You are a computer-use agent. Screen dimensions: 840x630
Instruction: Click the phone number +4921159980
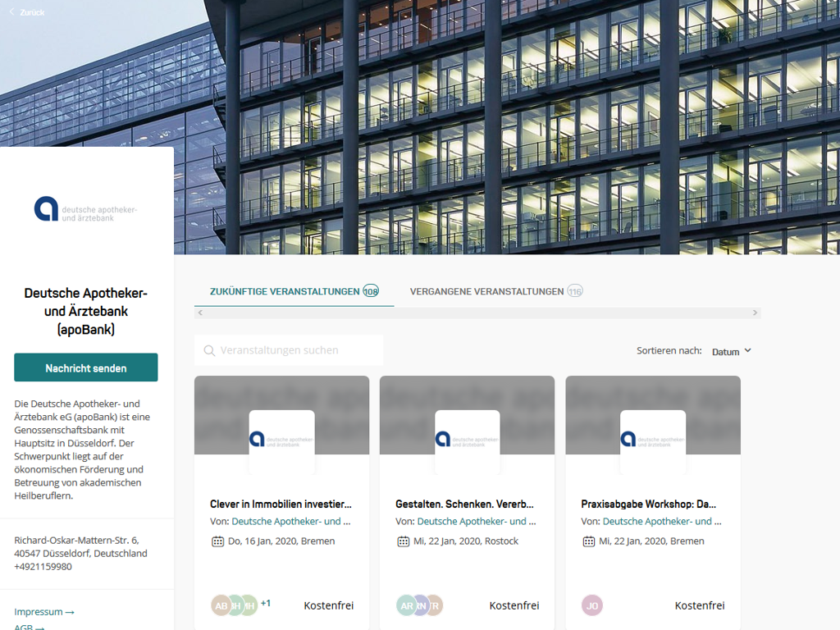click(x=43, y=566)
